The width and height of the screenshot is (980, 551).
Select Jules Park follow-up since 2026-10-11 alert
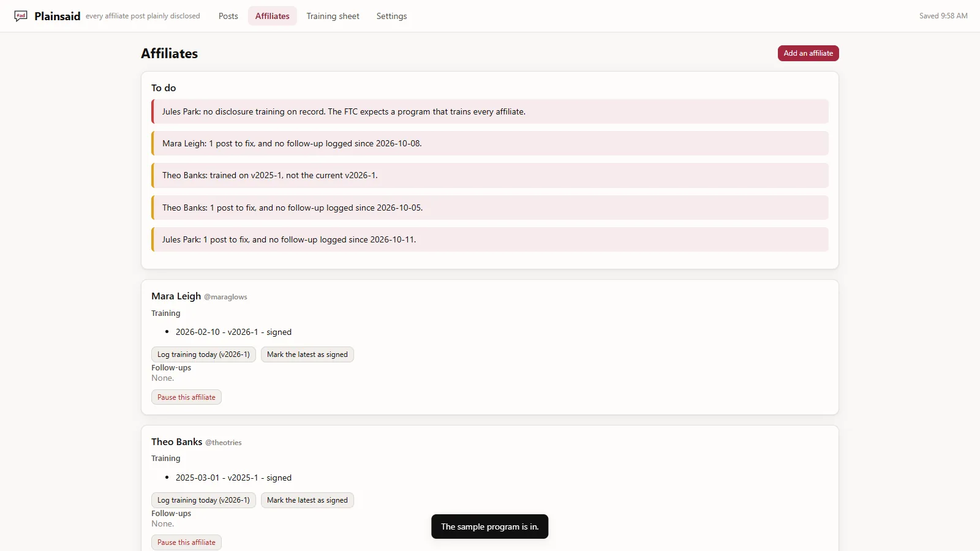(x=490, y=239)
